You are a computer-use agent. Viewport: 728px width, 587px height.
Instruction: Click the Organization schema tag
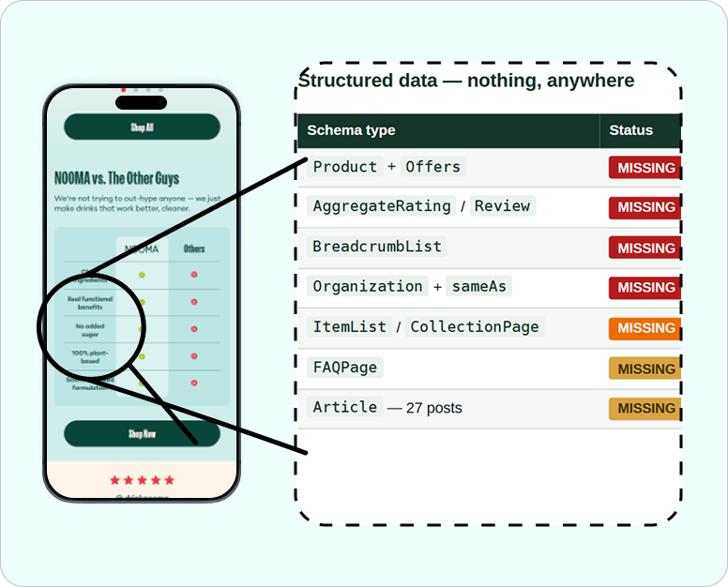pyautogui.click(x=368, y=286)
